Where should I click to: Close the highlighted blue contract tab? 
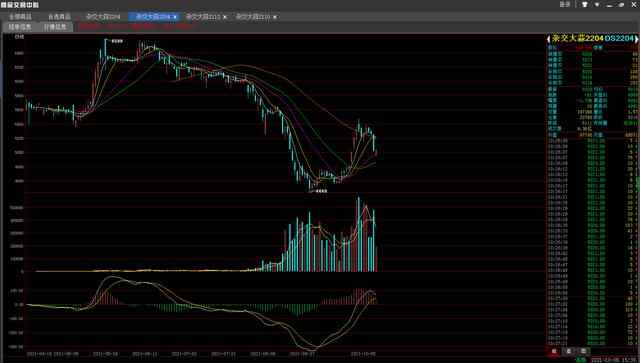175,17
